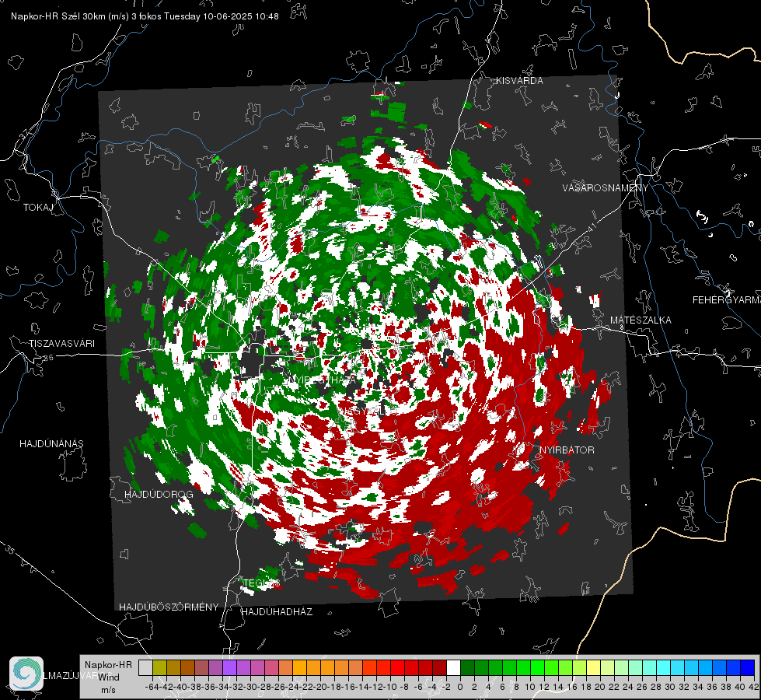Click the FEHÉRGYARMAT label at right edge
This screenshot has height=700, width=761.
coord(727,300)
